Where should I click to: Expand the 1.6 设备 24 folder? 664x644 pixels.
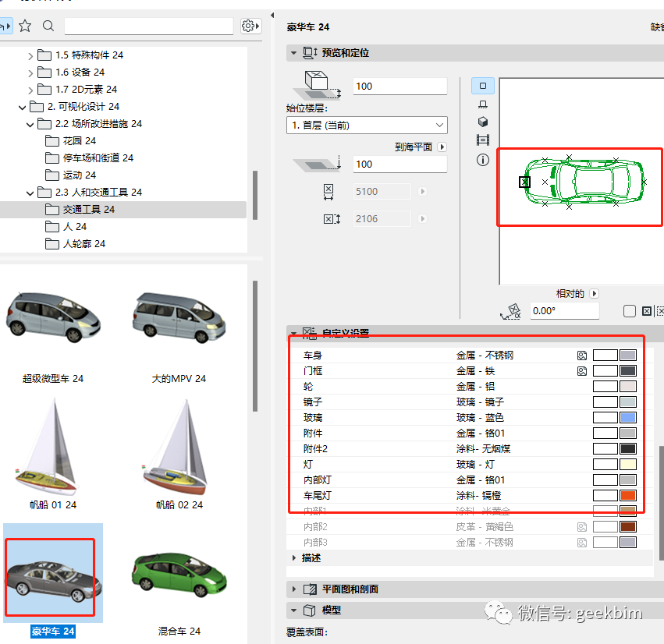[x=30, y=73]
